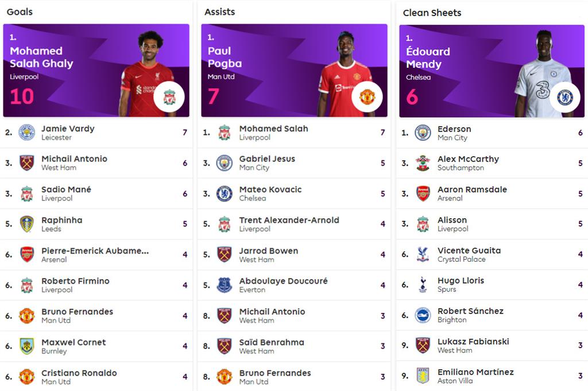Screen dimensions: 588x391
Task: Click the Spurs crest next to Hugo Lloris
Action: (x=423, y=285)
